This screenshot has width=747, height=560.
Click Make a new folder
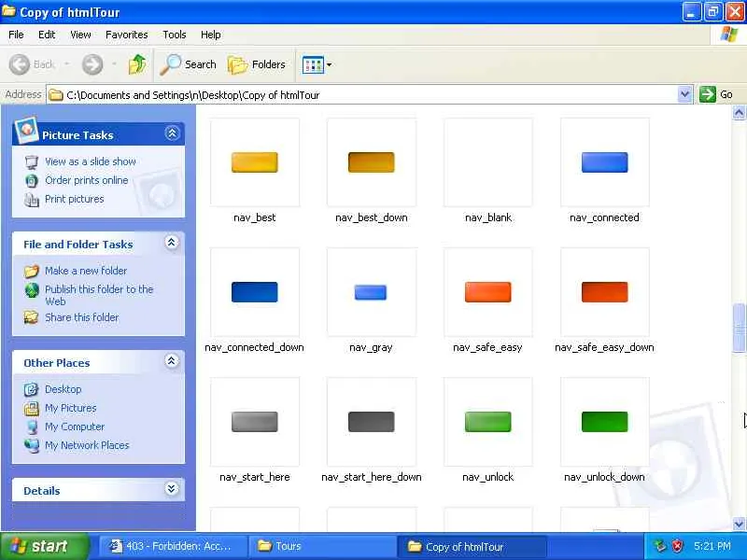[86, 271]
